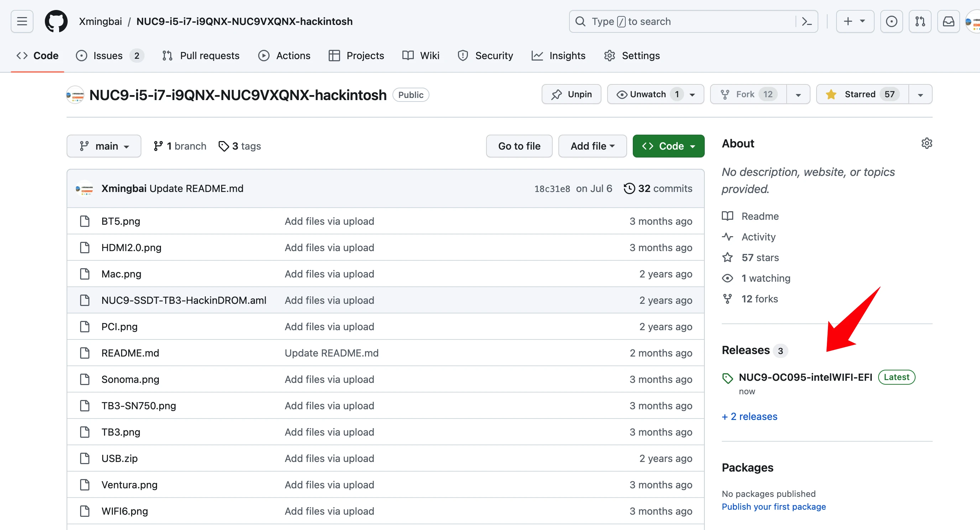980x530 pixels.
Task: Click Publish your first package link
Action: click(774, 506)
